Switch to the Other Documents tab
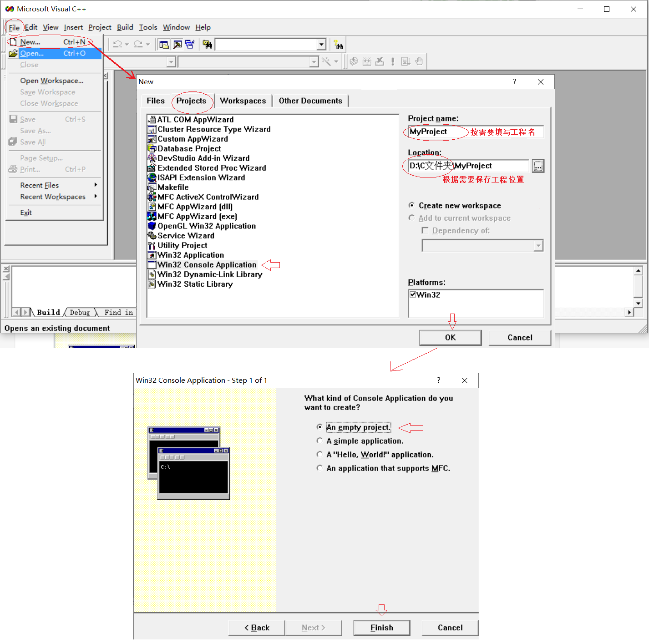 [310, 101]
